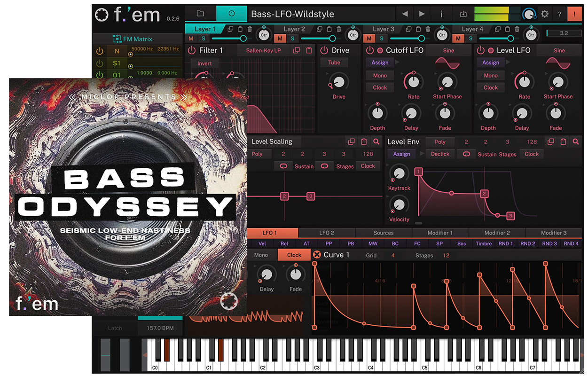The height and width of the screenshot is (376, 588).
Task: Open the Sources tab
Action: (x=384, y=233)
